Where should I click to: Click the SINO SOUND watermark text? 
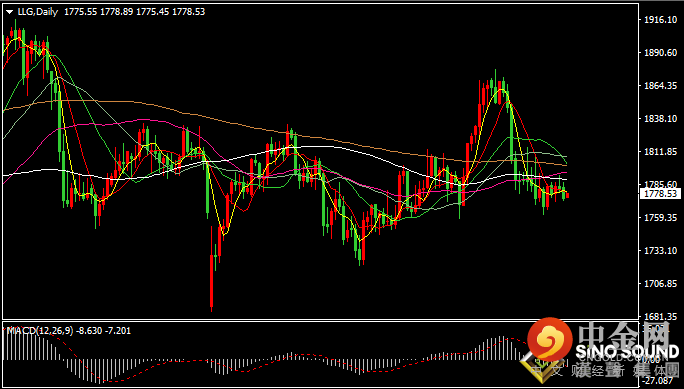(x=627, y=351)
